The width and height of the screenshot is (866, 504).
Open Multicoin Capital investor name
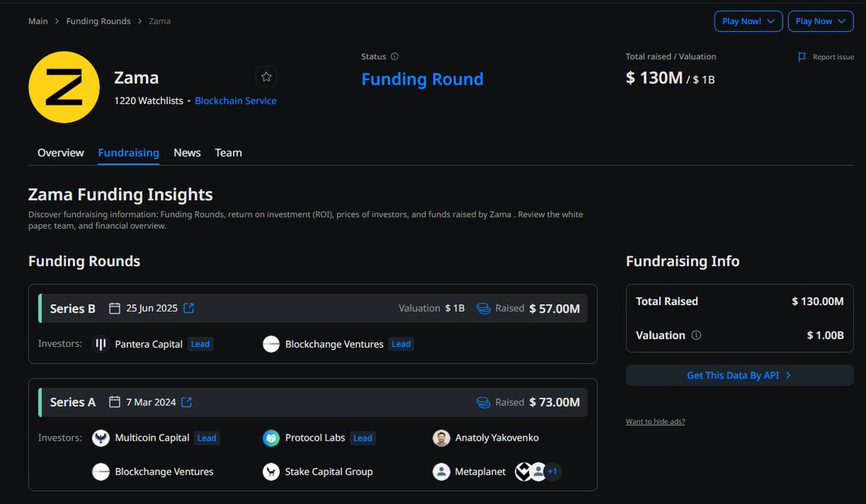pos(152,438)
